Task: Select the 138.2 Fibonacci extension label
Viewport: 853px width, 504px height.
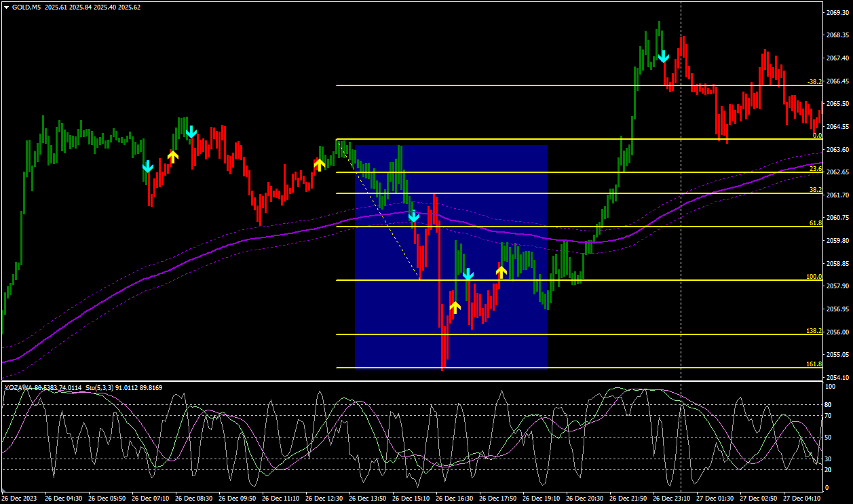Action: click(x=814, y=331)
